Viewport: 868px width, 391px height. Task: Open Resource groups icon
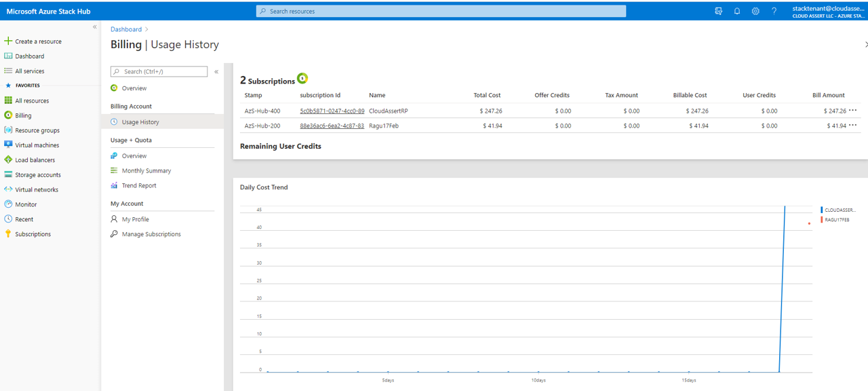(8, 130)
